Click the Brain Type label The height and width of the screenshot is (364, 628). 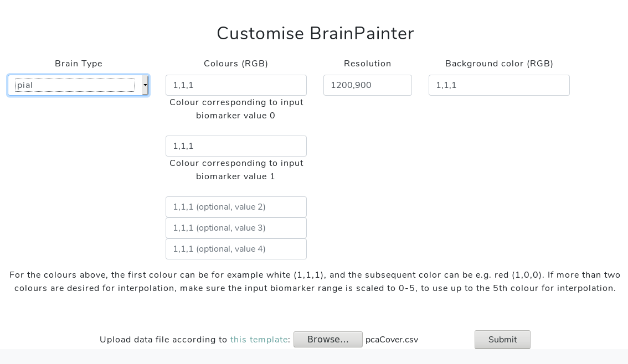(x=79, y=64)
